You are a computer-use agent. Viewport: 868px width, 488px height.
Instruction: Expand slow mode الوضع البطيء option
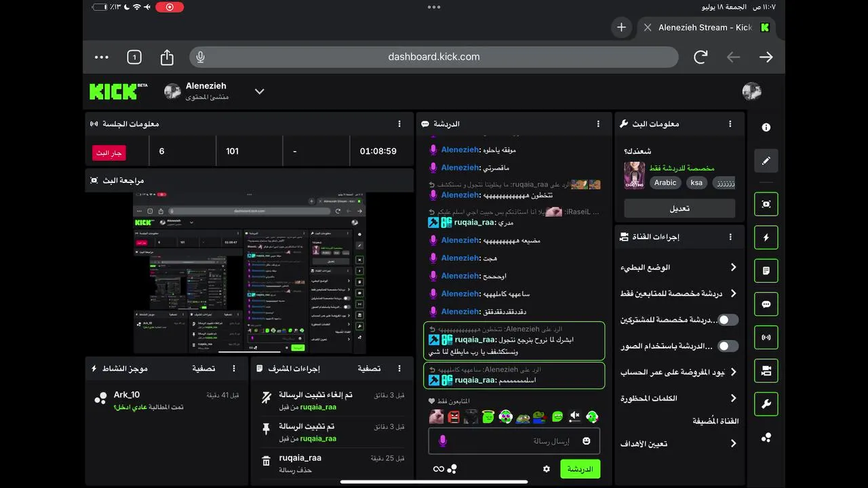click(x=679, y=267)
